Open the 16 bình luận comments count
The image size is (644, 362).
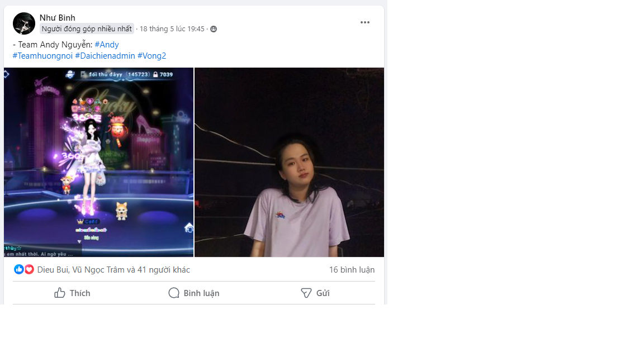pyautogui.click(x=352, y=270)
